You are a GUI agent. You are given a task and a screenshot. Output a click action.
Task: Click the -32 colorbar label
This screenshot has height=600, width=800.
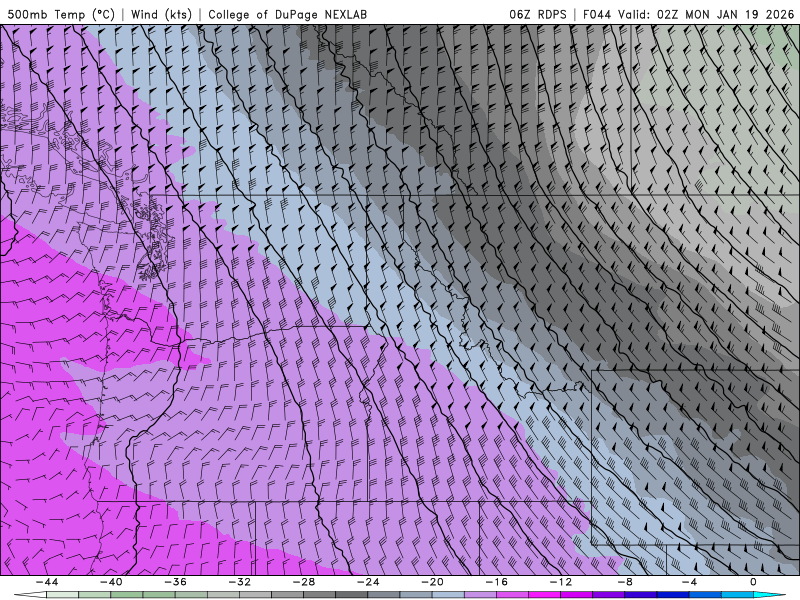pos(240,582)
